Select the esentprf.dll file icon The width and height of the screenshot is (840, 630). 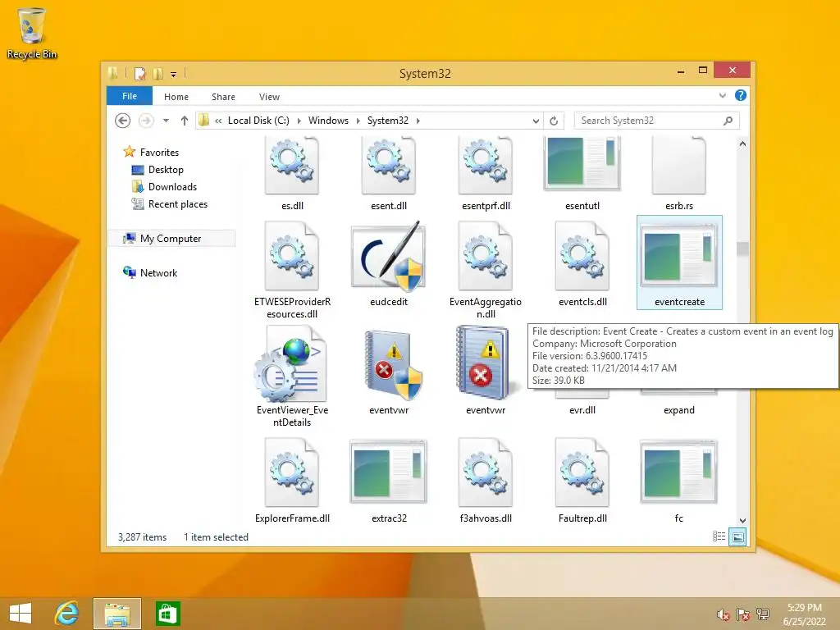486,166
